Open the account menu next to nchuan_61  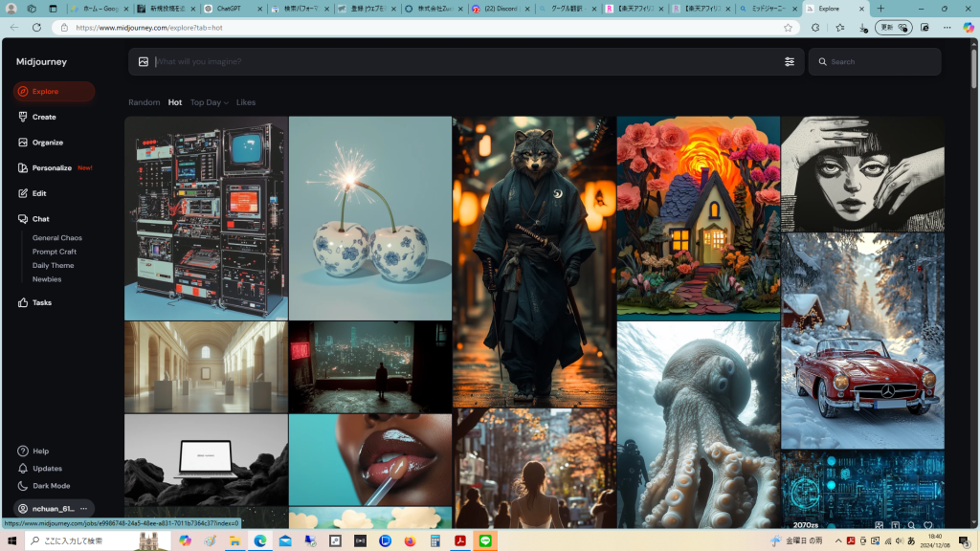[84, 509]
